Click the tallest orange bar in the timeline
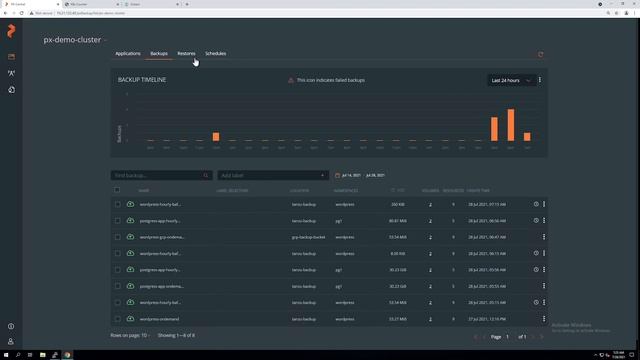This screenshot has width=640, height=360. (511, 125)
